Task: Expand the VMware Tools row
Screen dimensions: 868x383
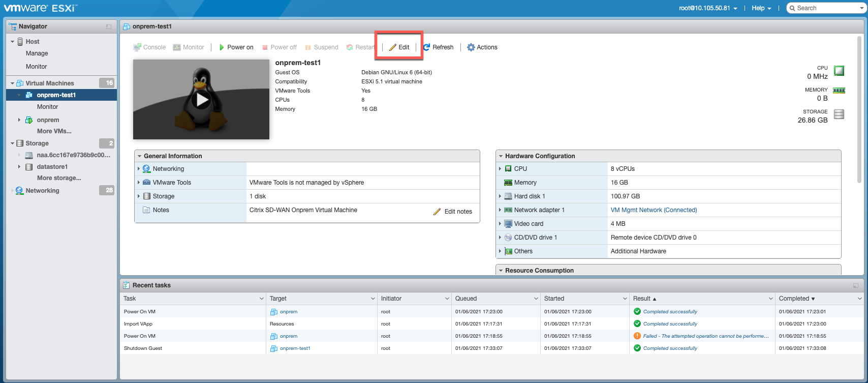Action: 138,183
